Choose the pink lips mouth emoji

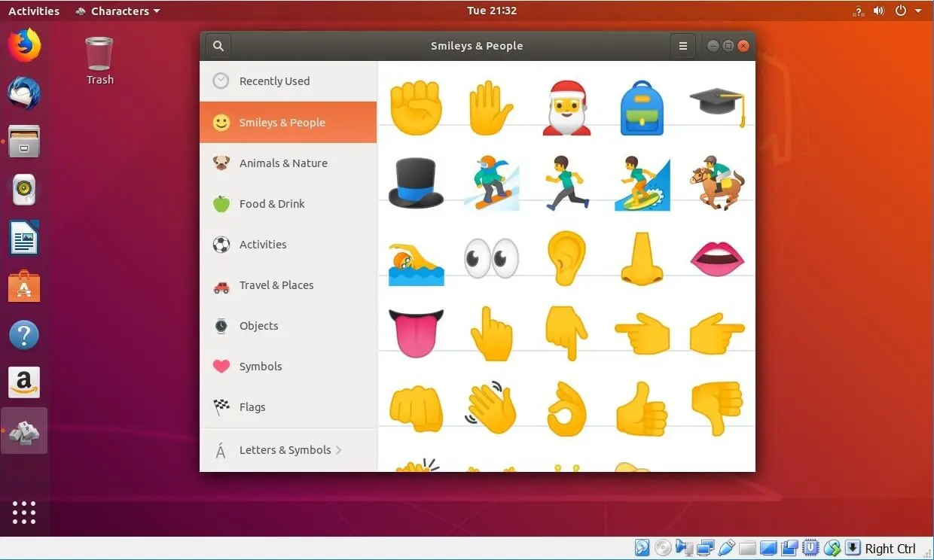point(717,258)
